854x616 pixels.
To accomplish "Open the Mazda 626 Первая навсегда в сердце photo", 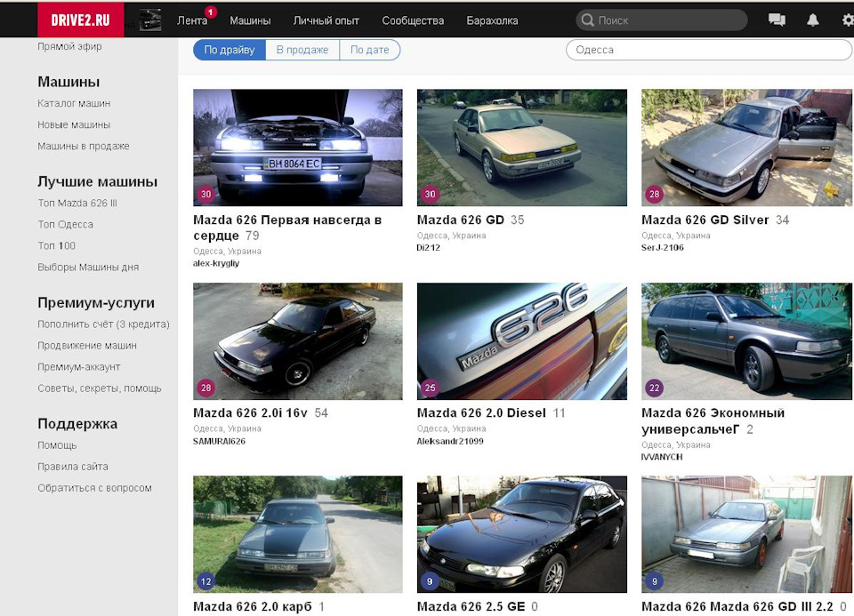I will tap(298, 148).
